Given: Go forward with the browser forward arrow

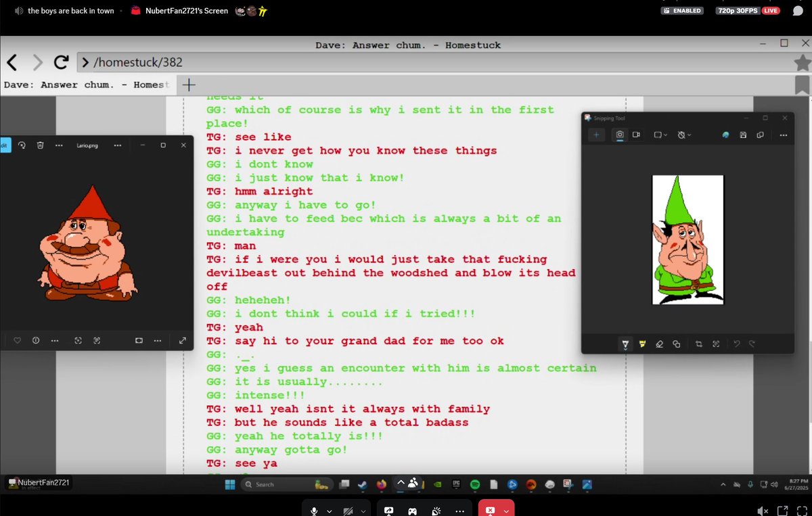Looking at the screenshot, I should [38, 63].
